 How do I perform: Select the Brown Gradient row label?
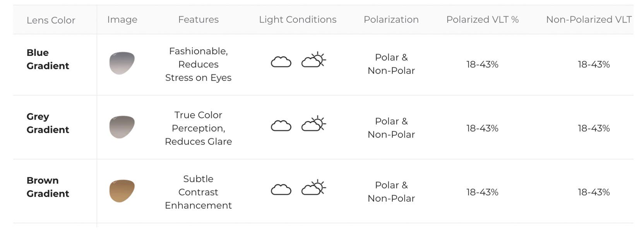(48, 187)
